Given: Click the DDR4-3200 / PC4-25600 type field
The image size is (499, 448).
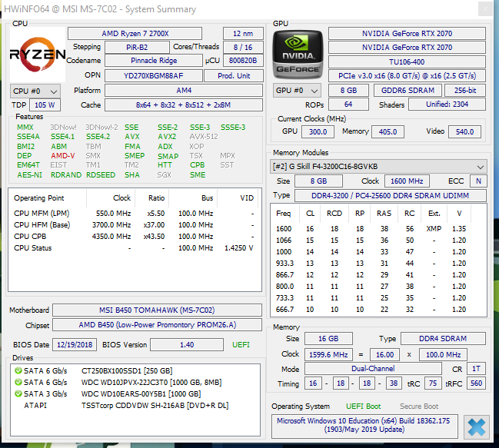Looking at the screenshot, I should [x=391, y=195].
